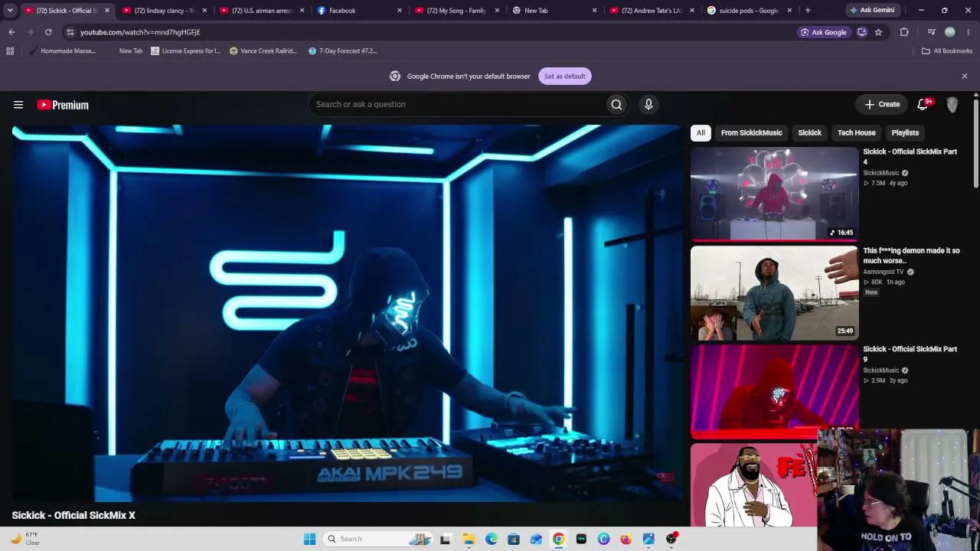Switch to the Facebook tab
Screen dimensions: 980x551
click(x=358, y=11)
